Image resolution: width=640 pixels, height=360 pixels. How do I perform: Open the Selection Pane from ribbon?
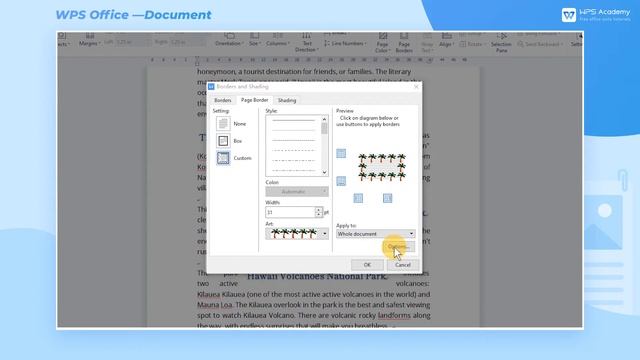501,42
